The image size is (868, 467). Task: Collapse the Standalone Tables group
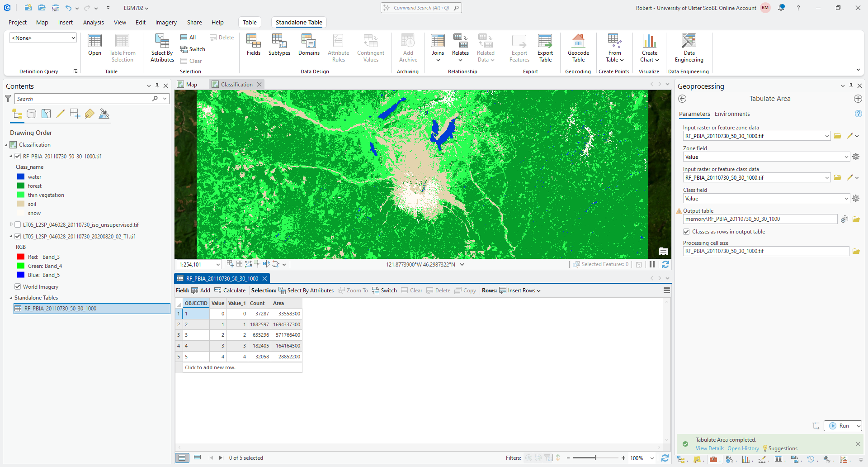tap(11, 298)
